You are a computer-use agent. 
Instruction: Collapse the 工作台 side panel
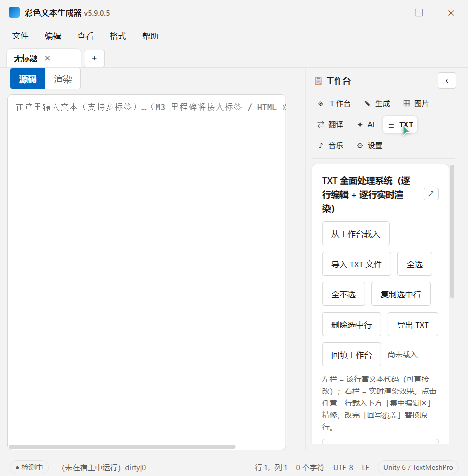447,81
